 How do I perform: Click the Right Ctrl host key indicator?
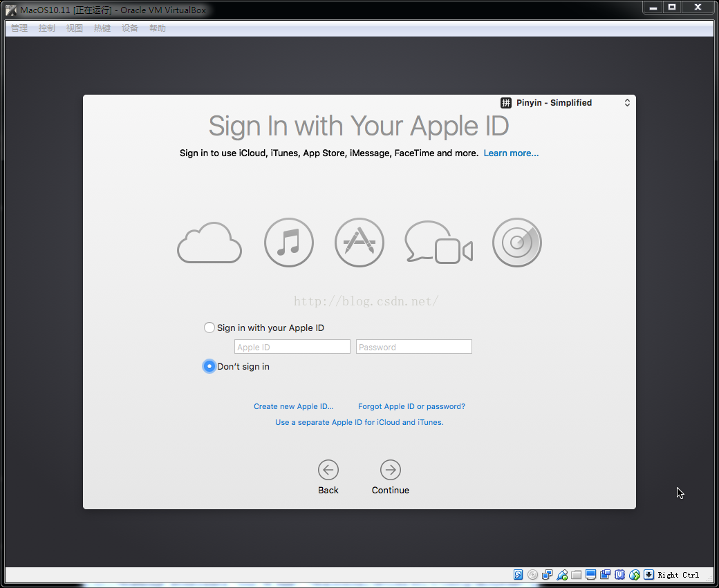coord(678,575)
